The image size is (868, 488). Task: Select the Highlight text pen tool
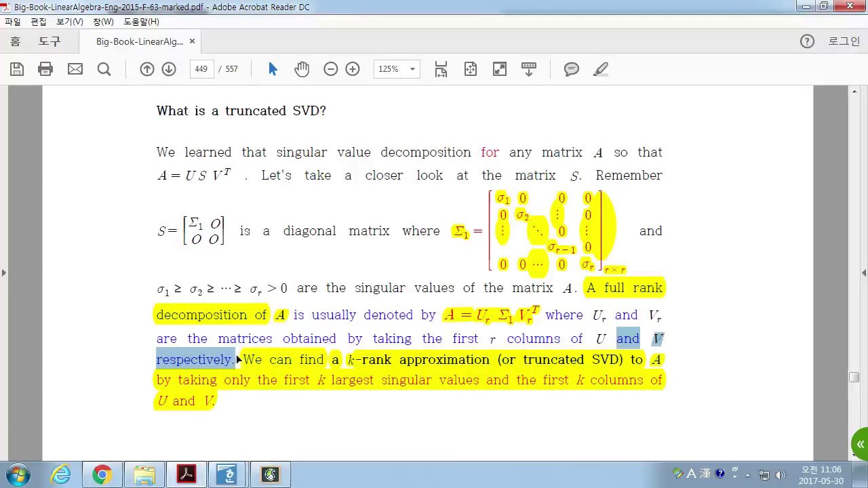[601, 69]
